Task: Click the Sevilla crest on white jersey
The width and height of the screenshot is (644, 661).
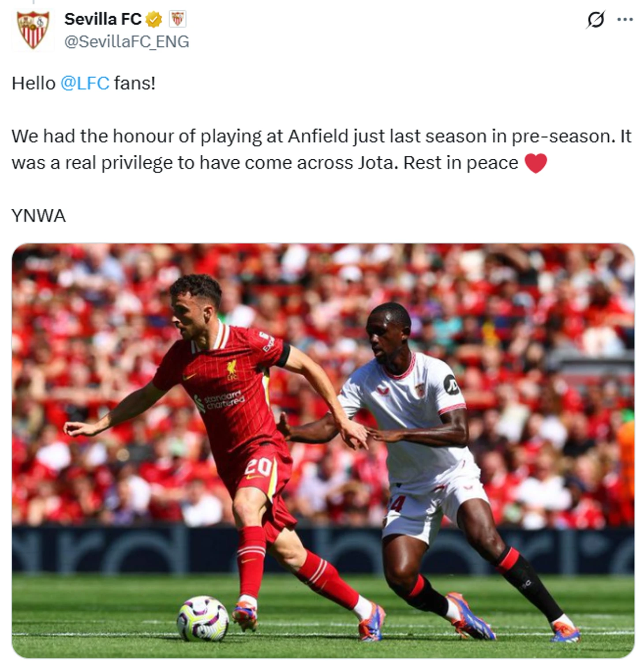Action: (x=419, y=390)
